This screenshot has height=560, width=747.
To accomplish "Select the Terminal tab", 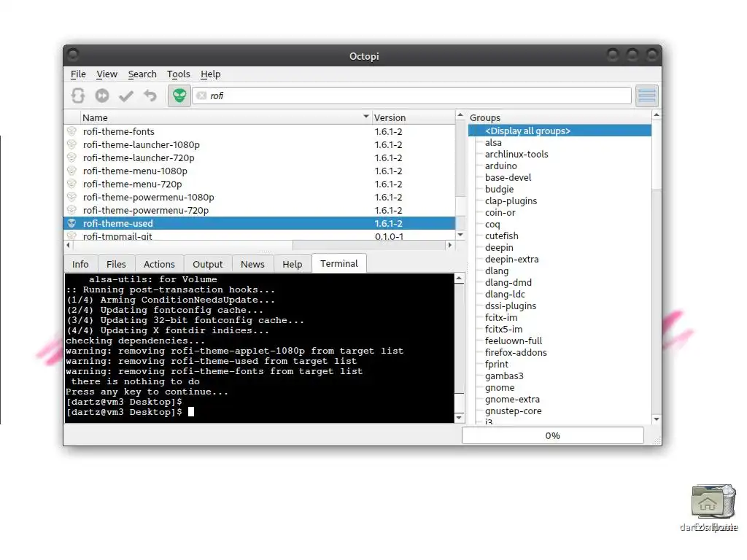I will (338, 263).
